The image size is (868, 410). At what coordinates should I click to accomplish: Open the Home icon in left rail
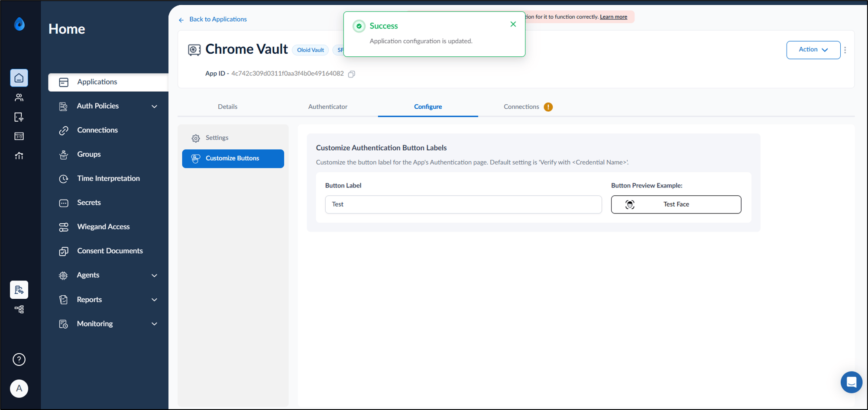coord(19,78)
